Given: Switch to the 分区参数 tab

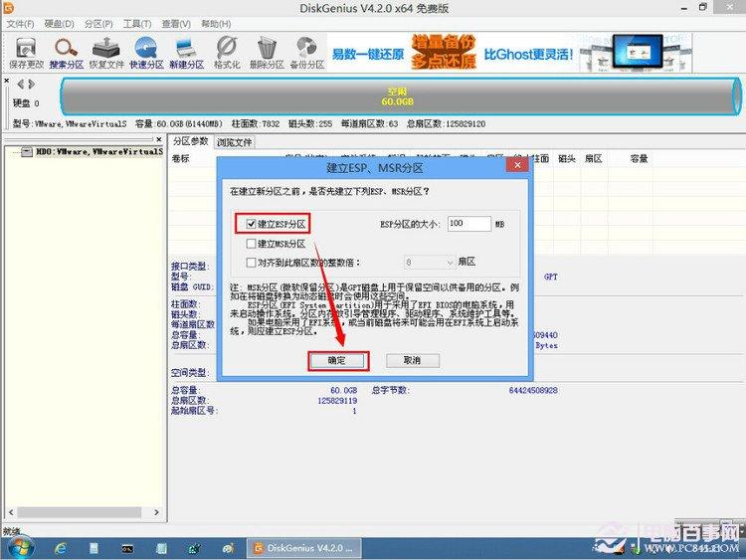Looking at the screenshot, I should click(191, 141).
